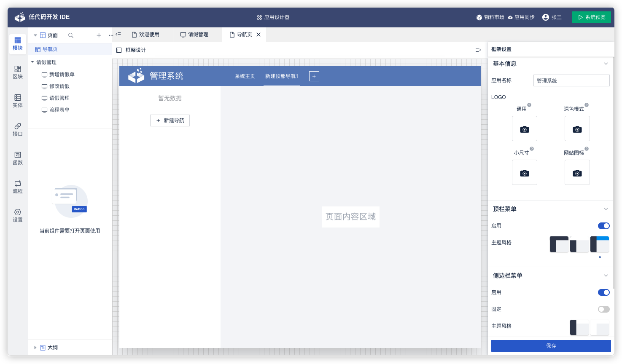Open the 接口 (Interface) sidebar panel

(x=18, y=129)
